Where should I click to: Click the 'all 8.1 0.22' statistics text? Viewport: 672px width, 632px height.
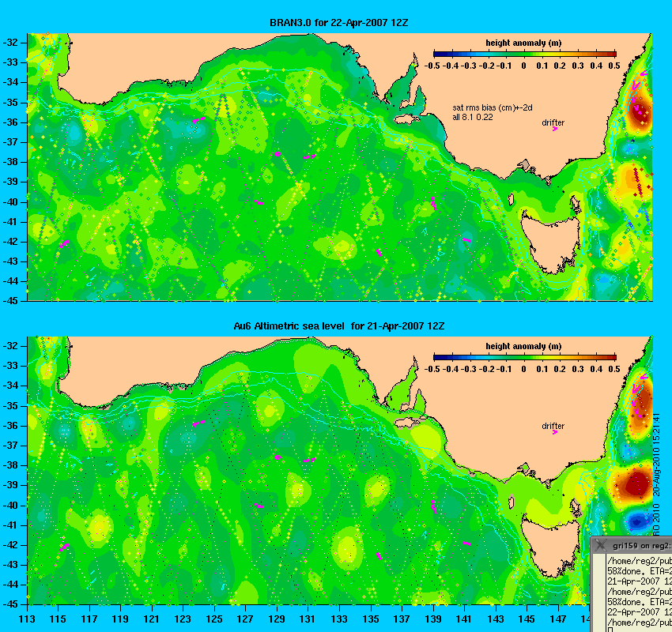click(x=472, y=117)
